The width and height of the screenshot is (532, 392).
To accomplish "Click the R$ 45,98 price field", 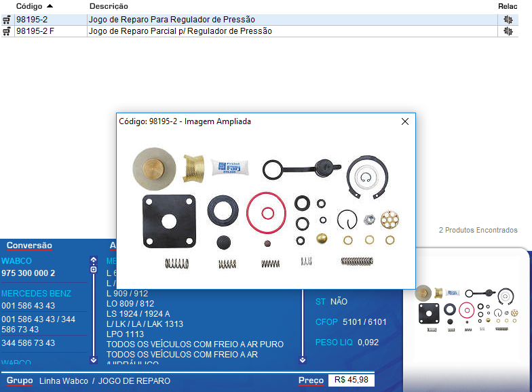I will 351,380.
